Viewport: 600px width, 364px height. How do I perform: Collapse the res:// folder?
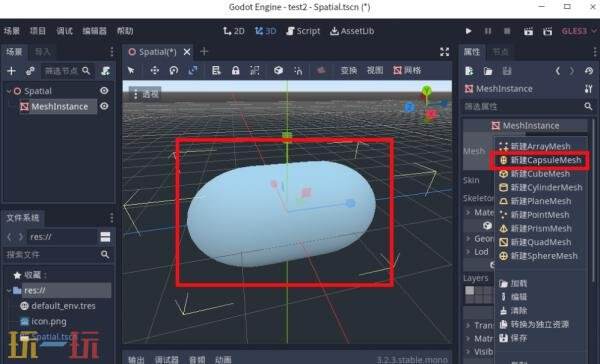click(x=9, y=291)
